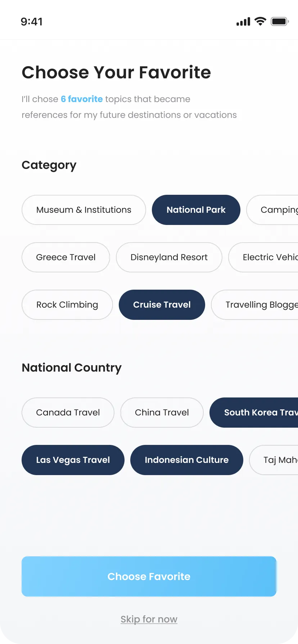Unselect the Cruise Travel chip

[x=162, y=305]
